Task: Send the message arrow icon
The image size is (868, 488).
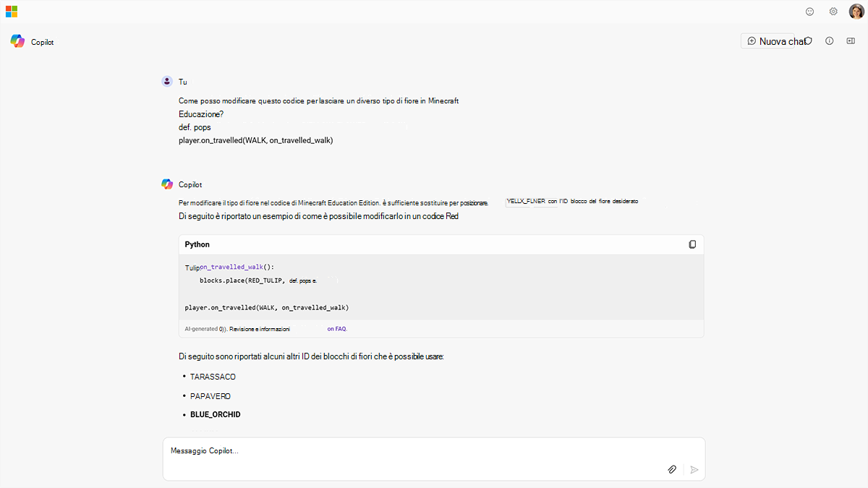Action: (694, 469)
